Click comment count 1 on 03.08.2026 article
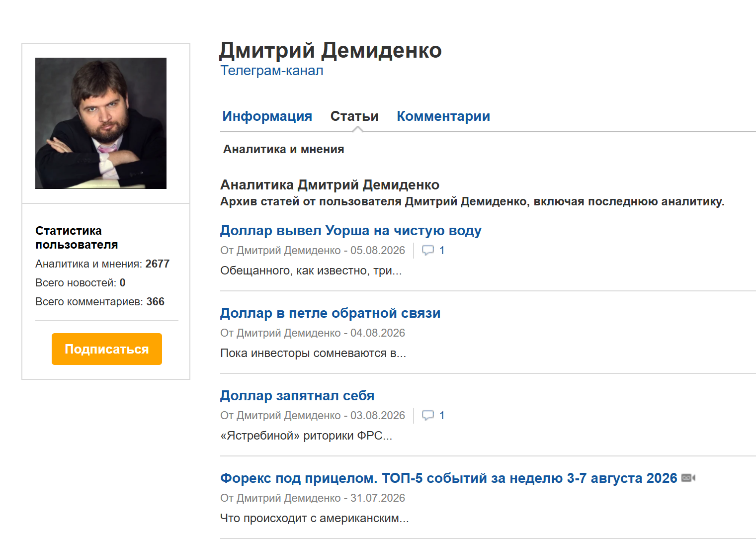This screenshot has height=540, width=756. 442,415
